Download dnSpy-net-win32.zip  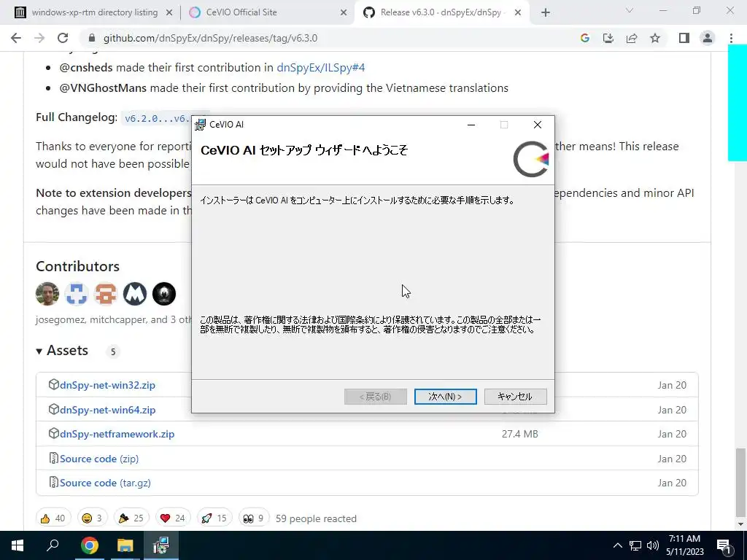coord(108,385)
